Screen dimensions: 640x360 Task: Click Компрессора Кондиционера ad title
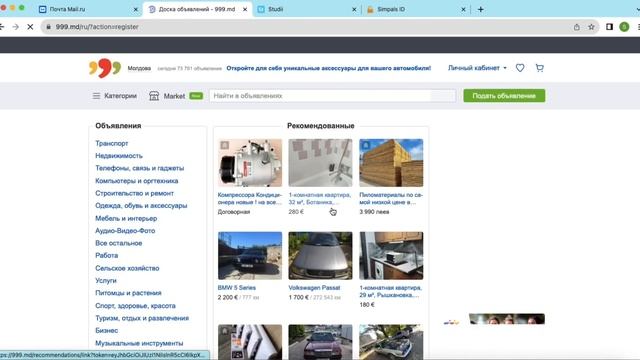pyautogui.click(x=250, y=198)
